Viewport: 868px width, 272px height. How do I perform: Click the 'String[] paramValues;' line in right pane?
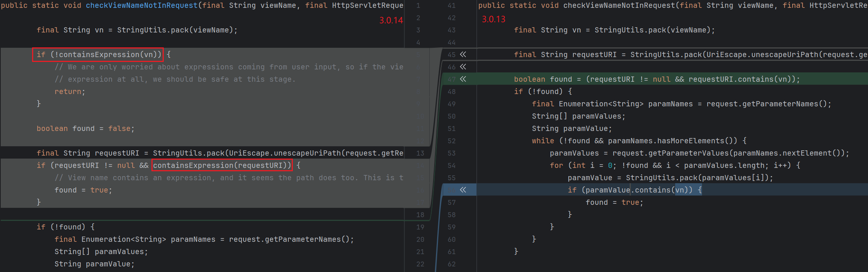578,116
